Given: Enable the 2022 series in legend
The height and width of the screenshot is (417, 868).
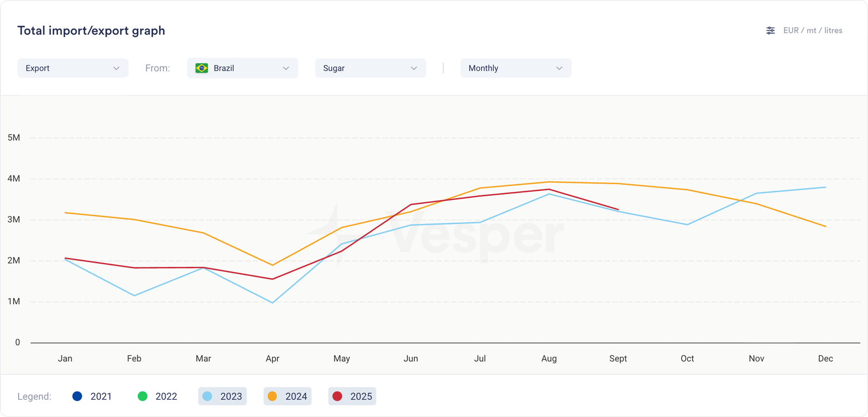Looking at the screenshot, I should point(157,396).
